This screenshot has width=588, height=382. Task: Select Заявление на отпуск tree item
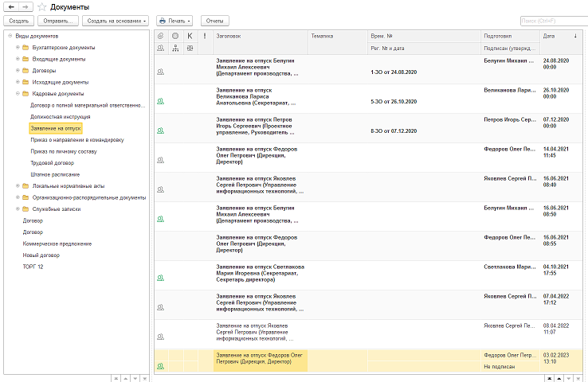coord(56,128)
